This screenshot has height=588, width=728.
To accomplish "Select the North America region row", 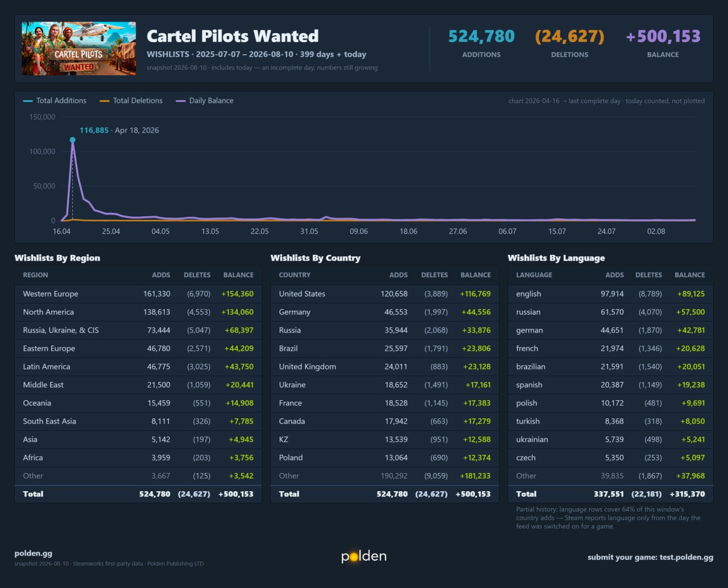I will point(138,312).
